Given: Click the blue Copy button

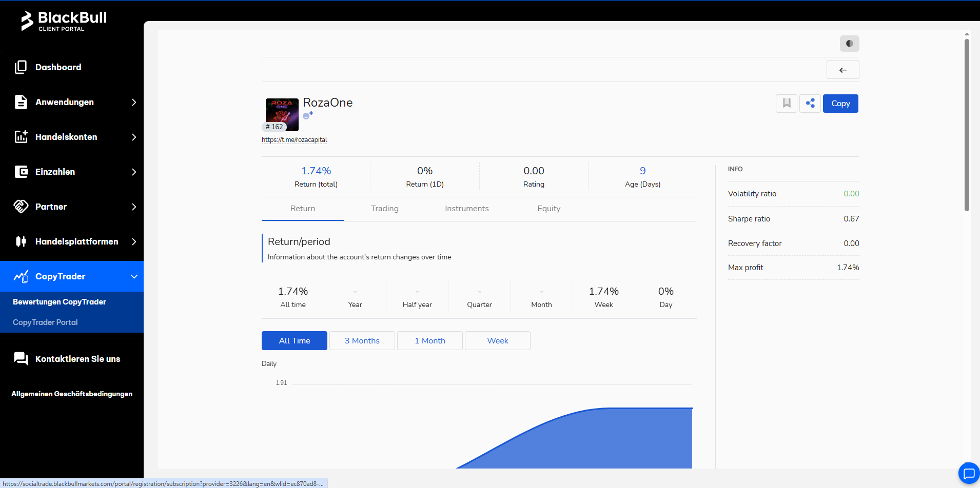Looking at the screenshot, I should pos(840,104).
